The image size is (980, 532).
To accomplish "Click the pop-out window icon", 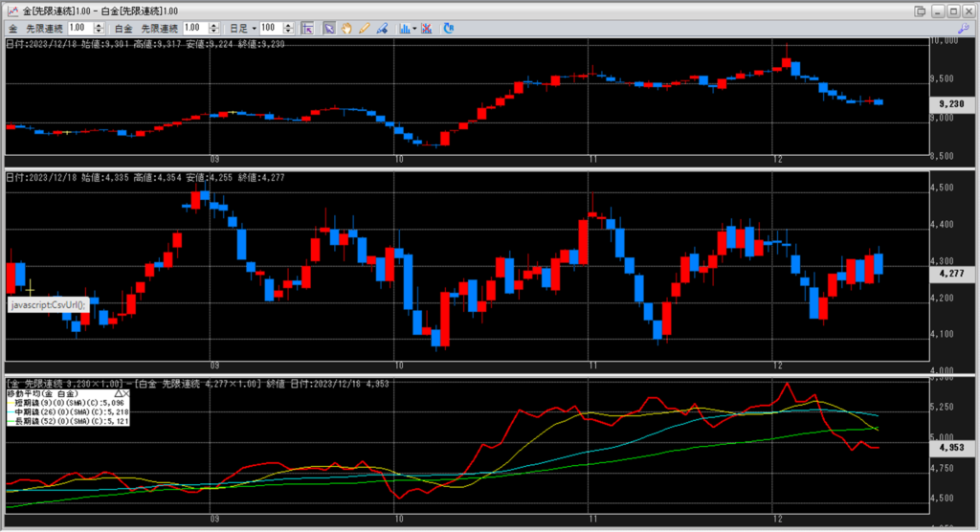I will (921, 11).
